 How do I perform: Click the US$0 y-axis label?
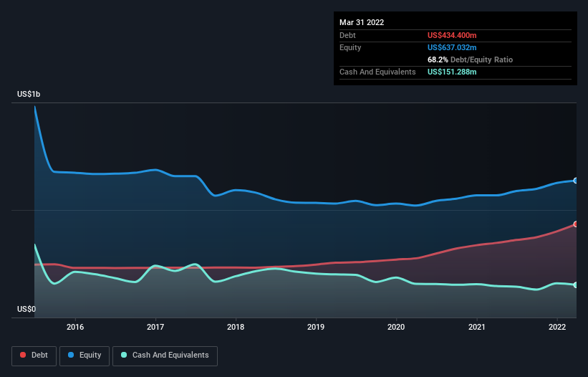point(26,309)
